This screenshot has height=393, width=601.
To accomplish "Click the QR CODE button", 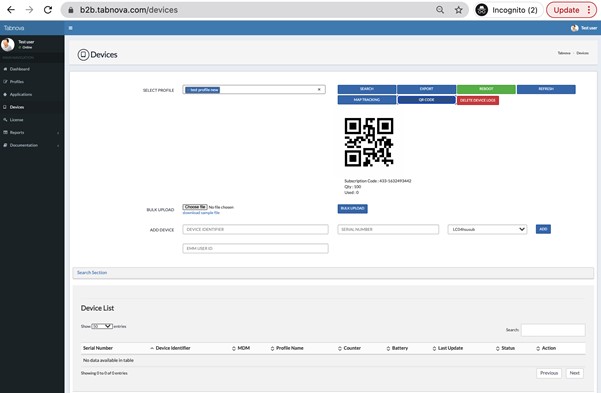I will tap(427, 100).
